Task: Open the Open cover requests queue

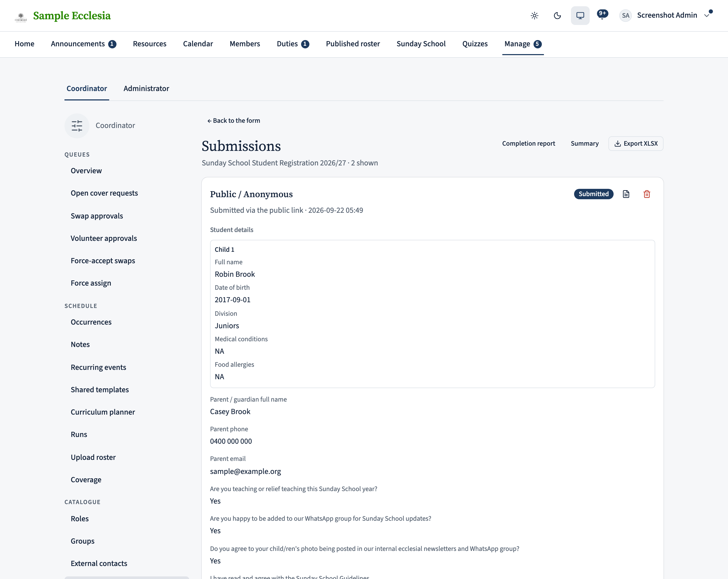Action: (x=104, y=193)
